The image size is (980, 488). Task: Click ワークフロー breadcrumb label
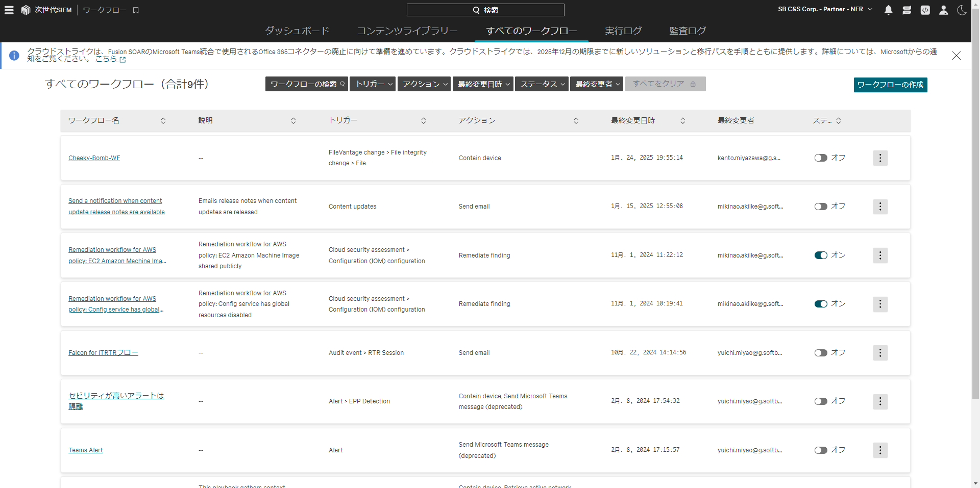(105, 10)
